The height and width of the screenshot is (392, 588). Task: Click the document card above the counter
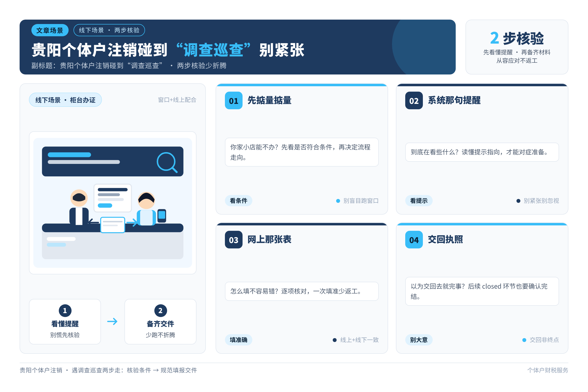(x=112, y=198)
